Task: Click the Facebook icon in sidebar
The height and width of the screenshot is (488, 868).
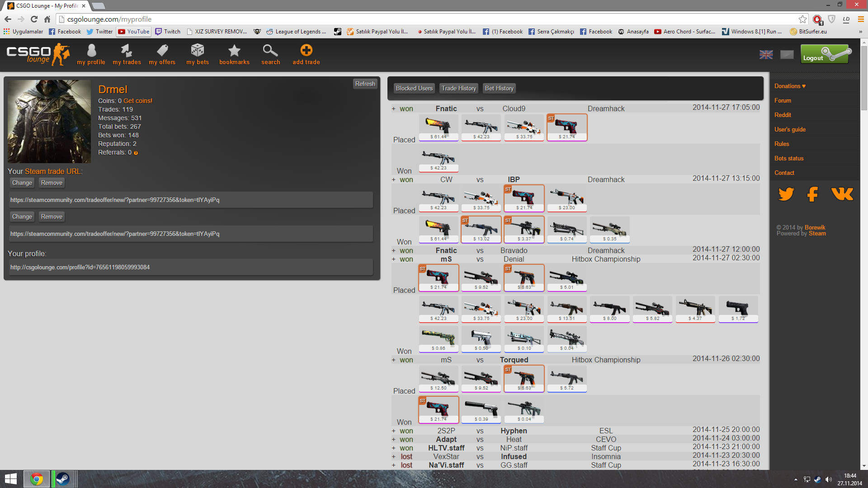Action: coord(812,194)
